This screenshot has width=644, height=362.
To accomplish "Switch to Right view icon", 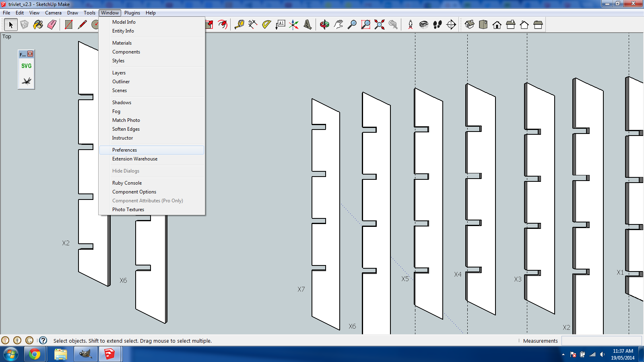I will click(x=511, y=25).
